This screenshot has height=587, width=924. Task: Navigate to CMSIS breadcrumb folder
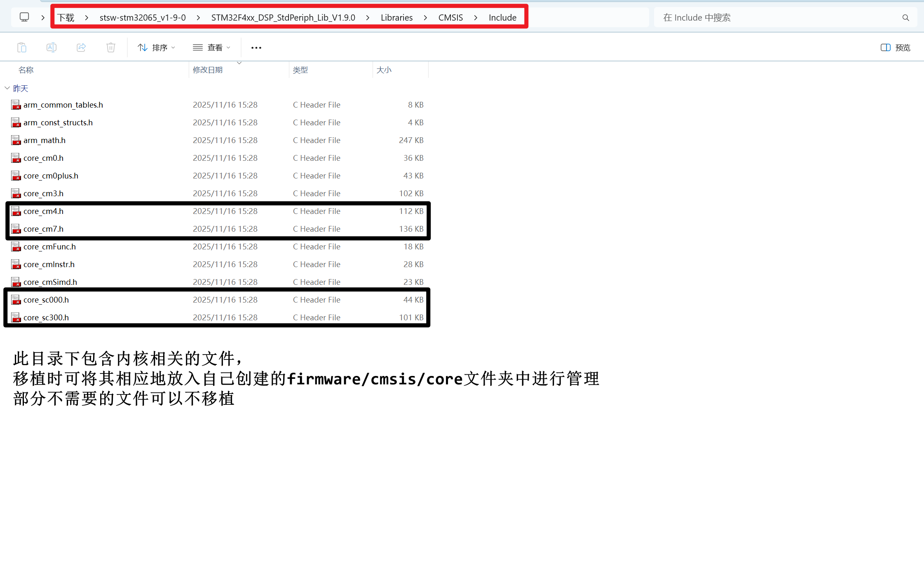[450, 18]
